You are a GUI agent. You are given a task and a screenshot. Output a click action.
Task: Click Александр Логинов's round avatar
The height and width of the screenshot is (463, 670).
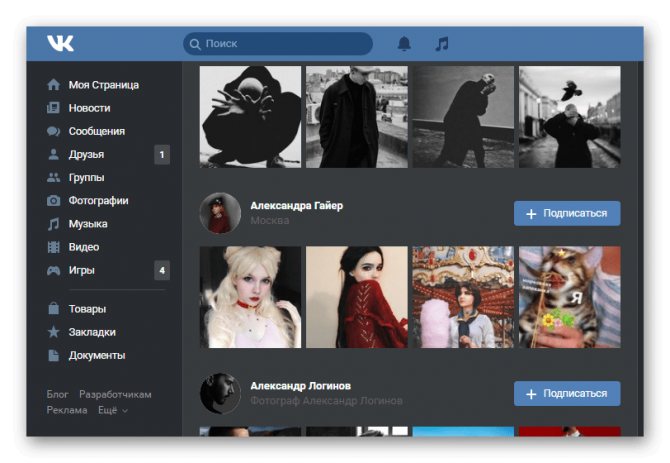220,393
